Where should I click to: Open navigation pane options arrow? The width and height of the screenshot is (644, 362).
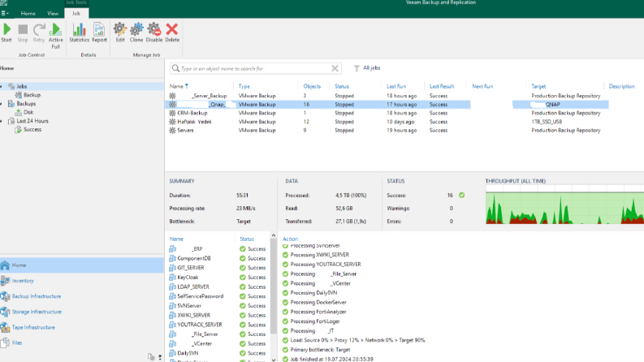[x=160, y=357]
